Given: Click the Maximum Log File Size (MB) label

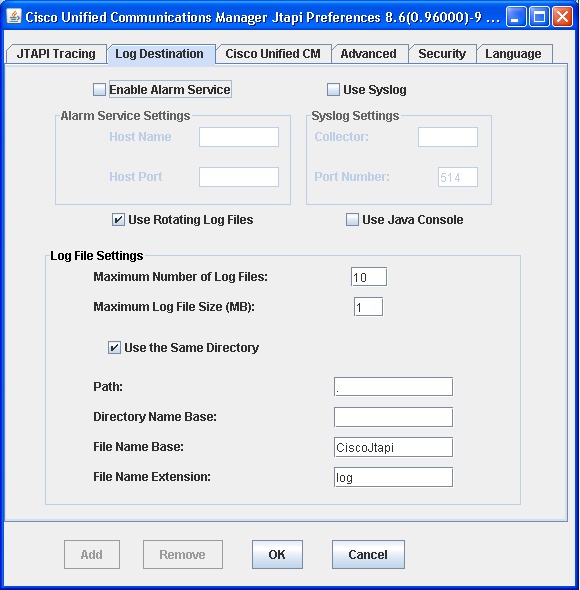Looking at the screenshot, I should click(x=174, y=307).
